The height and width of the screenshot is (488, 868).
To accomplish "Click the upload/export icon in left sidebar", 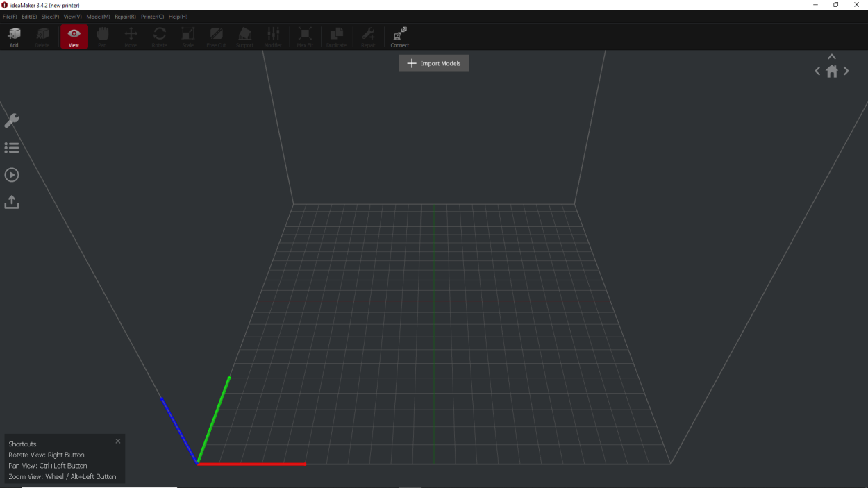I will [x=12, y=202].
